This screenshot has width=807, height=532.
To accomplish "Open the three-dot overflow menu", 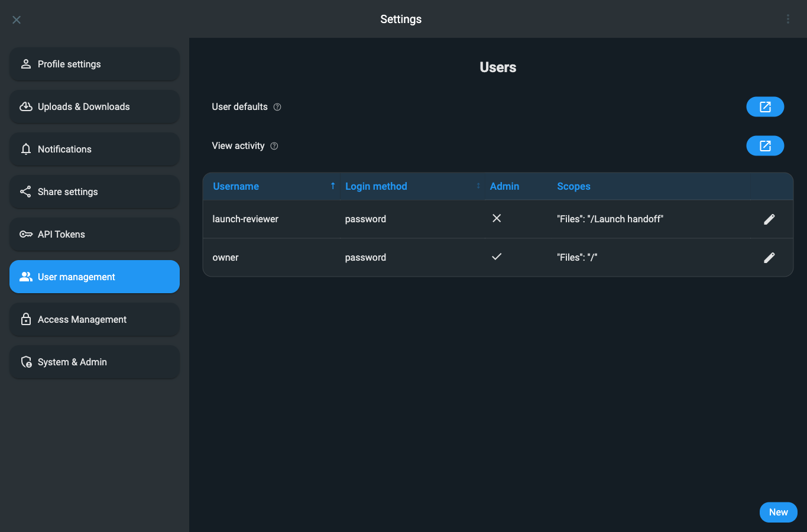I will 788,19.
